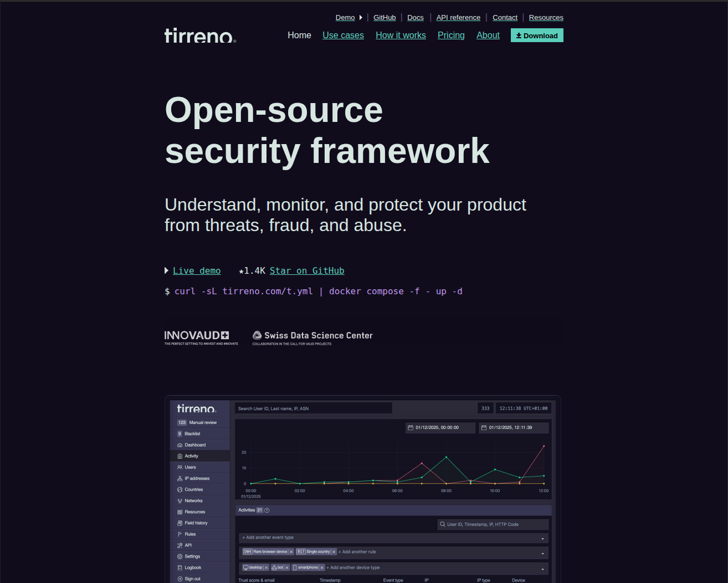This screenshot has height=583, width=728.
Task: Click the Add another event type field
Action: point(393,538)
